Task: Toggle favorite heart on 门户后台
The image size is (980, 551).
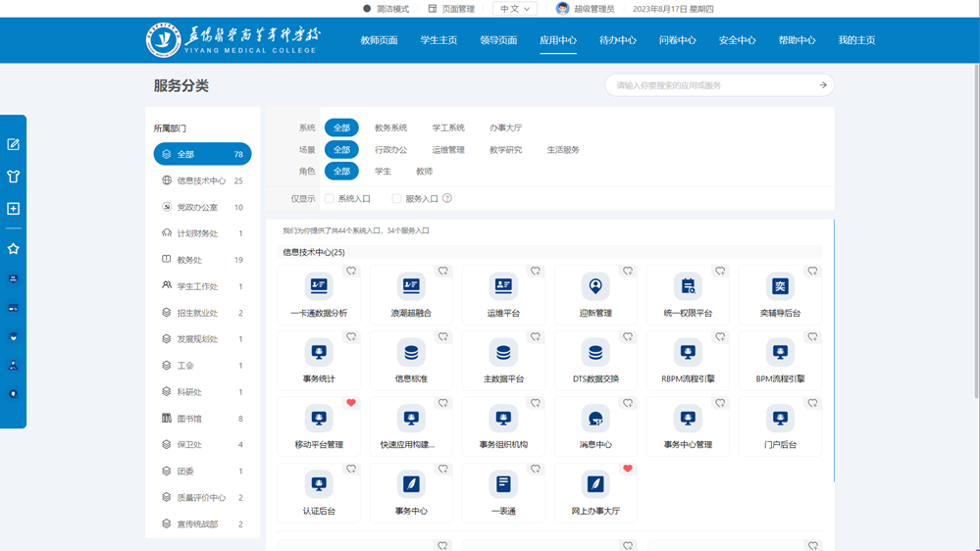Action: 812,403
